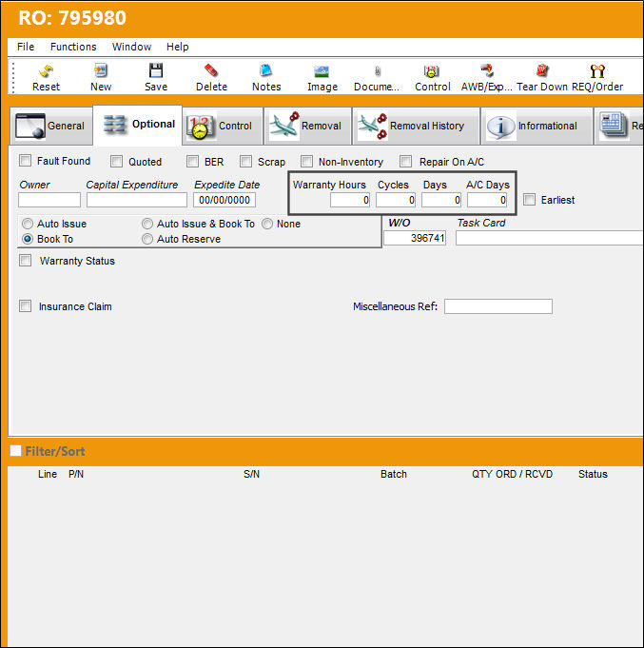Click the Cycles value field
The height and width of the screenshot is (648, 644).
pos(396,200)
